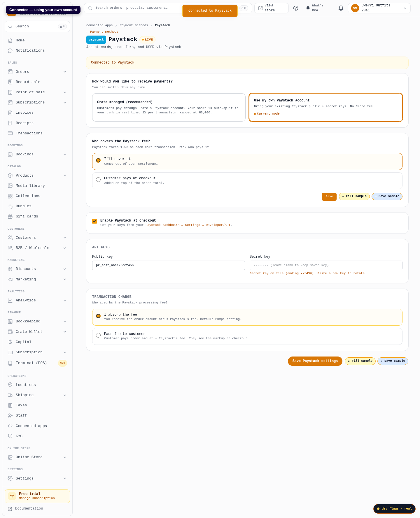Expand the Orders menu chevron
The image size is (420, 518).
coord(65,72)
